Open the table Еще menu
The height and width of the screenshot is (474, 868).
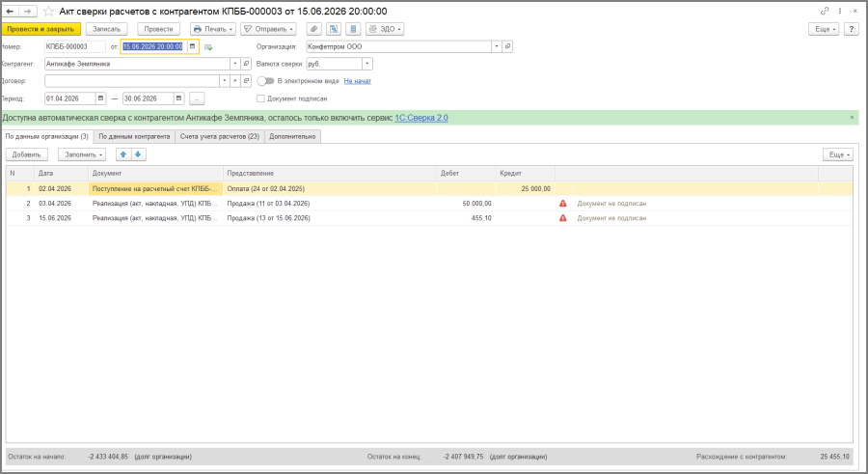837,154
